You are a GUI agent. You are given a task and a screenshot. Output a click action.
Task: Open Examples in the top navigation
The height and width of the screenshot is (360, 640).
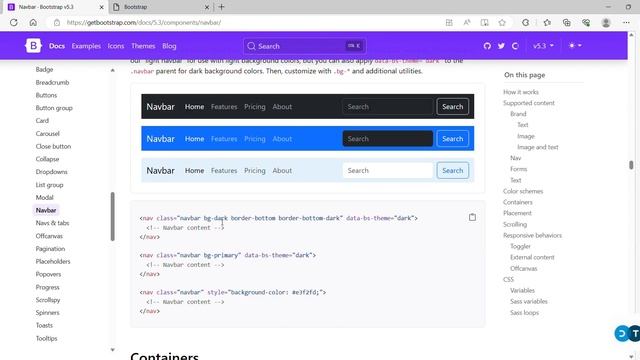click(86, 46)
